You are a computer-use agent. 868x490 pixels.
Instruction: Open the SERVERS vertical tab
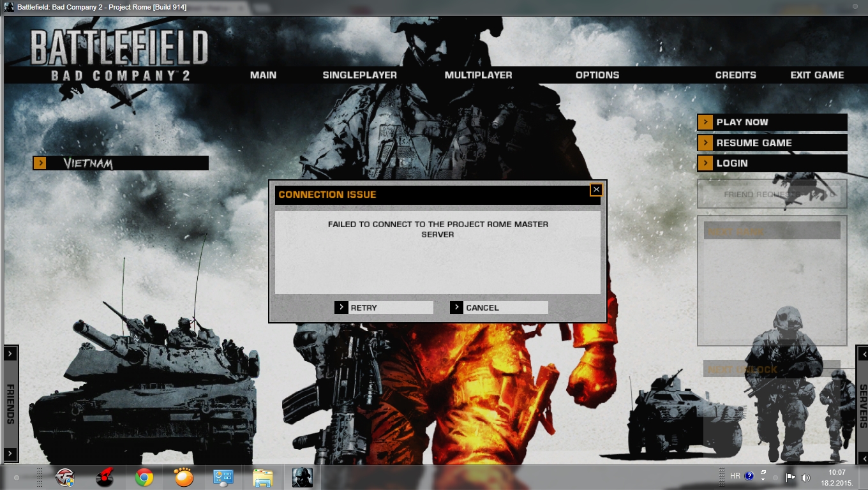(862, 406)
